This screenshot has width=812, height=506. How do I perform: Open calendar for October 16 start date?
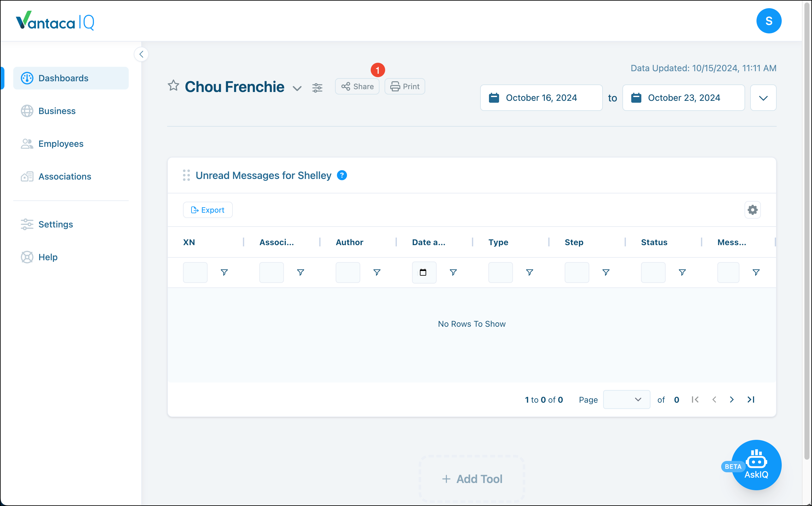click(x=494, y=97)
